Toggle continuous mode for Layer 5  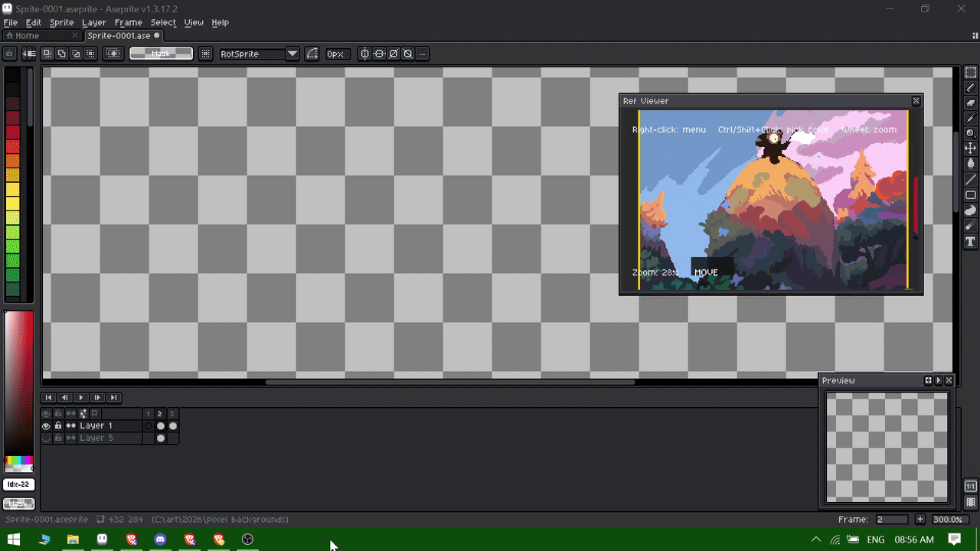(71, 439)
